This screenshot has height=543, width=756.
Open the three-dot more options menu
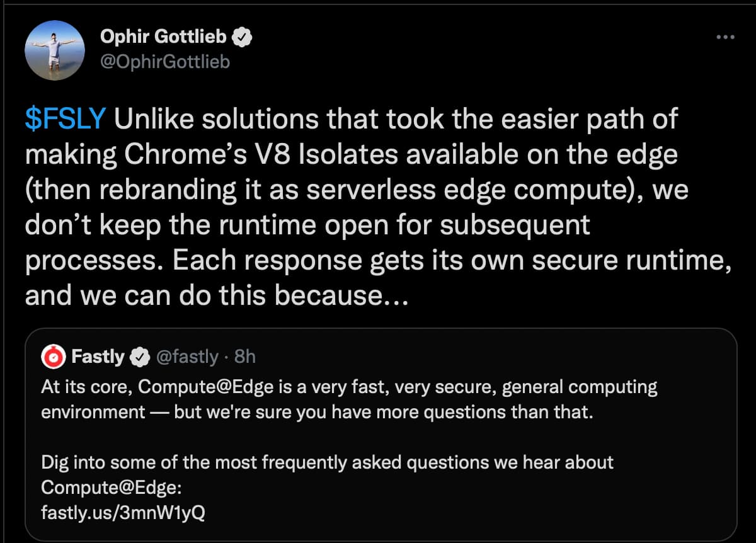pyautogui.click(x=726, y=38)
